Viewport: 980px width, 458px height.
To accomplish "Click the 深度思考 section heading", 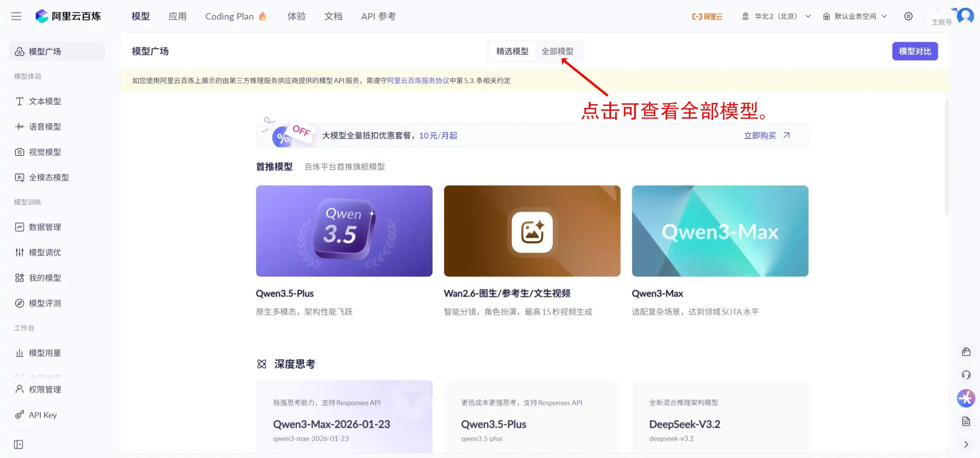I will tap(295, 364).
